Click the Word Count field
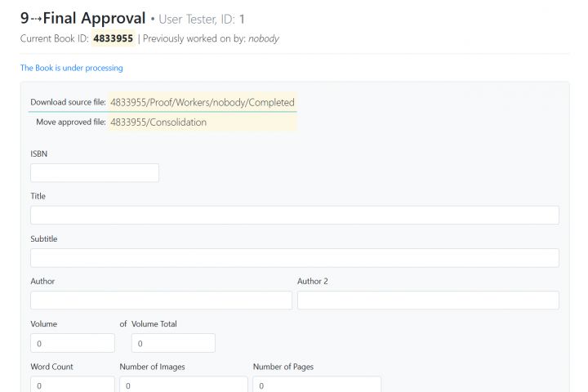This screenshot has width=588, height=392. [73, 385]
